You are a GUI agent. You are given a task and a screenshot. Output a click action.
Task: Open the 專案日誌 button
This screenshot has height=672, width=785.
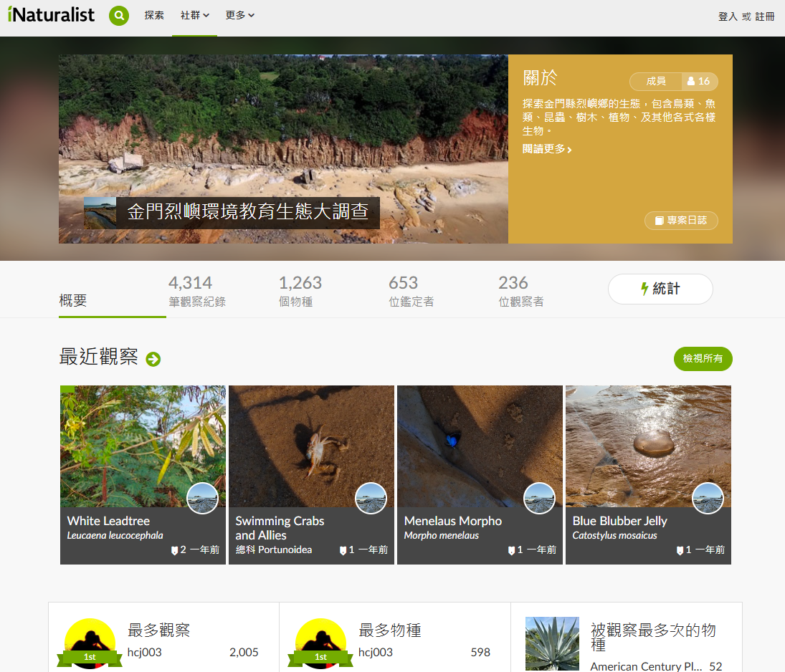point(680,221)
